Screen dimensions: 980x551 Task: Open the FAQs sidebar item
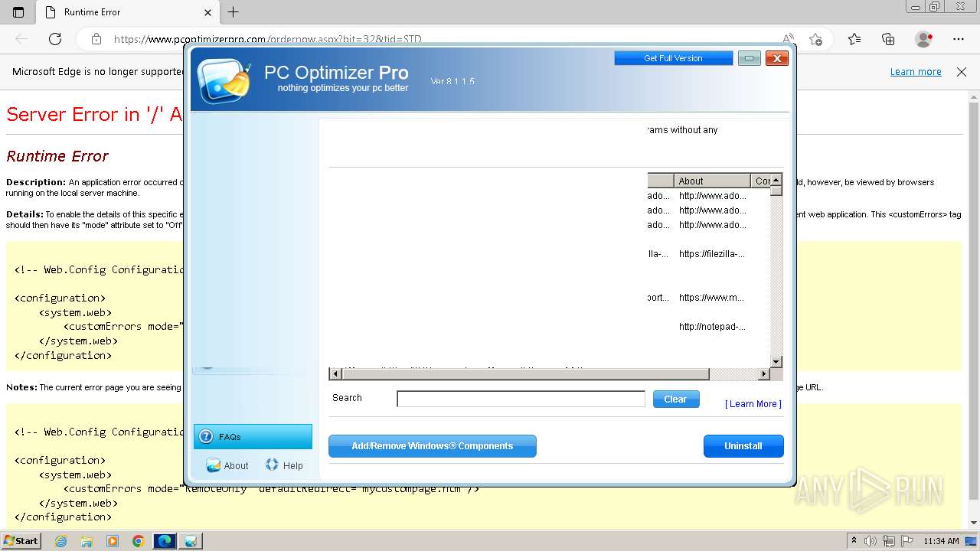tap(253, 437)
